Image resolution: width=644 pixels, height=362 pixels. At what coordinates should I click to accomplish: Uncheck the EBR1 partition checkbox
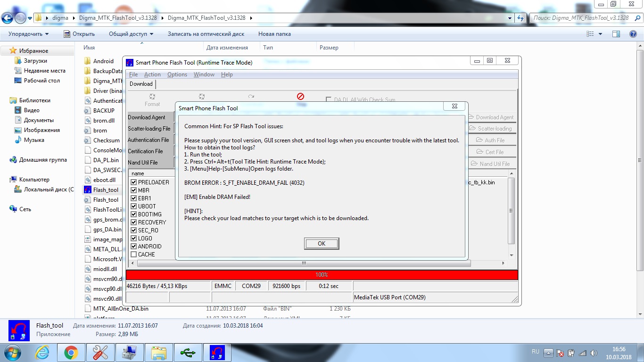134,198
